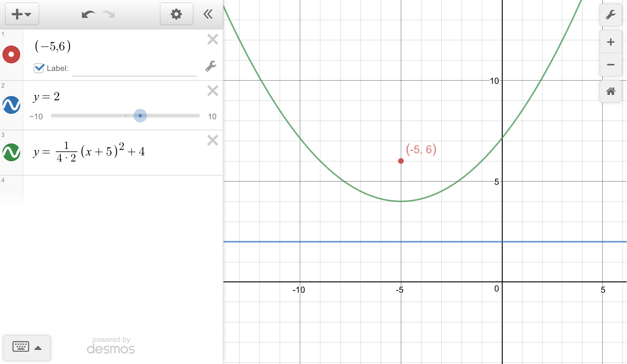627x364 pixels.
Task: Open graph settings wrench at top right
Action: click(610, 15)
